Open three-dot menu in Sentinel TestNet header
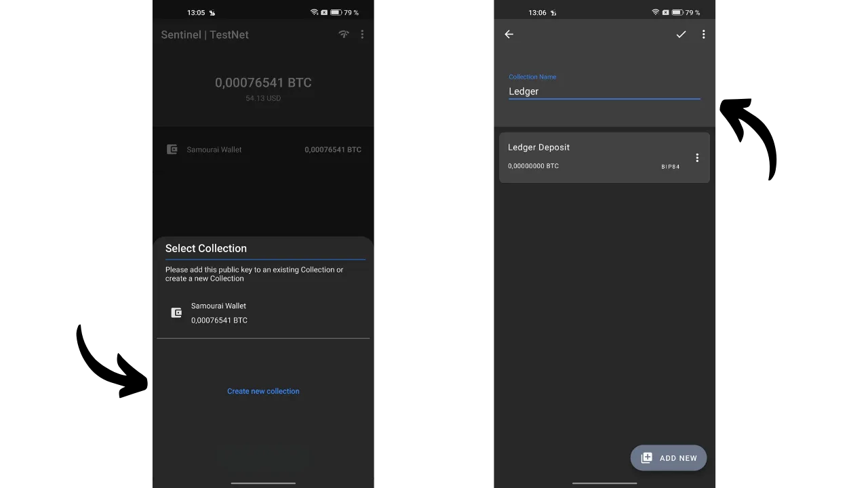The width and height of the screenshot is (868, 488). [362, 35]
